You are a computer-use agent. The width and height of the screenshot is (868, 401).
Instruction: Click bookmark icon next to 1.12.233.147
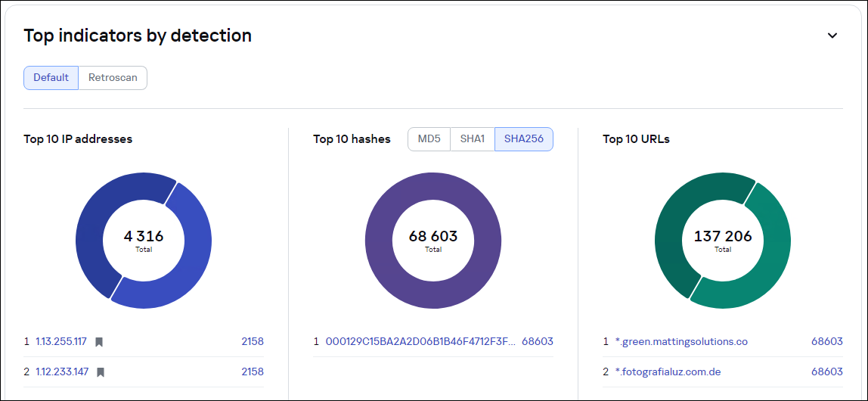click(x=101, y=372)
